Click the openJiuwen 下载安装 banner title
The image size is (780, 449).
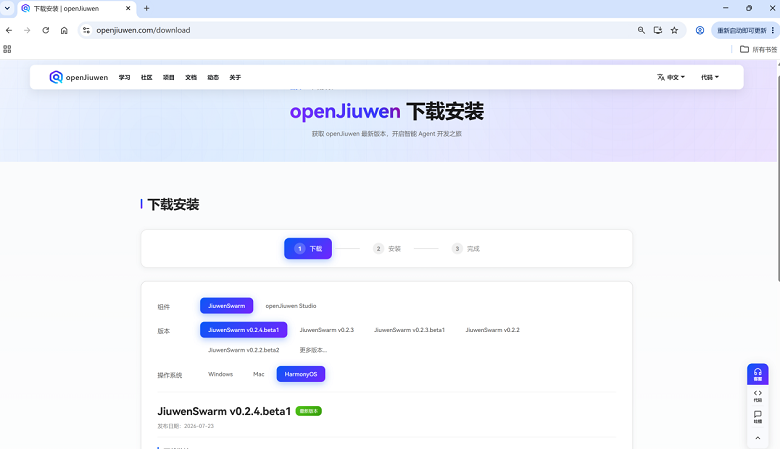387,111
